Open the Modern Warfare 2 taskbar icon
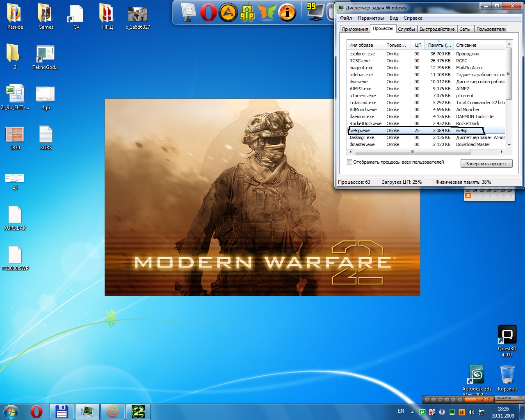The width and height of the screenshot is (525, 420). tap(138, 411)
